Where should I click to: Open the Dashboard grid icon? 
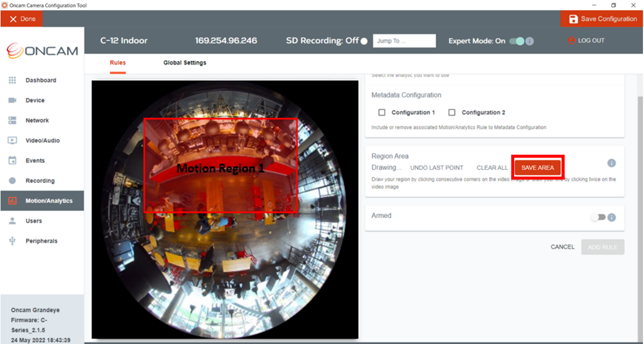12,80
